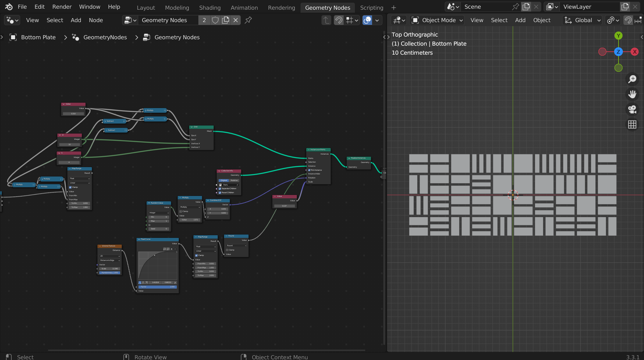Screen dimensions: 644x360
Task: Open the Linear dropdown in left Map Range
Action: tap(79, 183)
